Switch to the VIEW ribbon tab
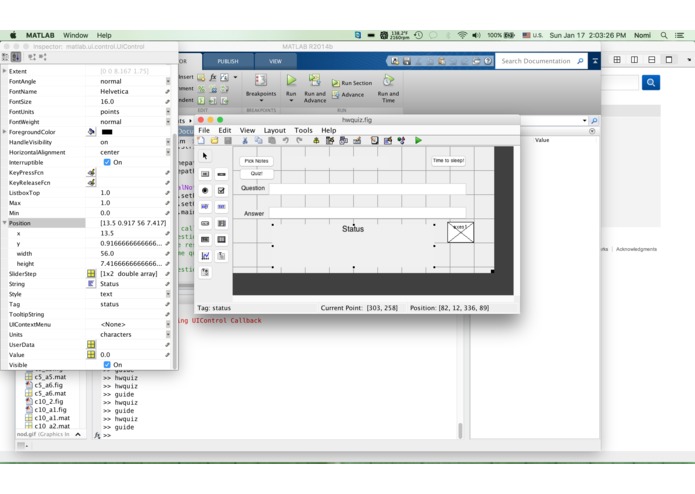This screenshot has height=494, width=695. 275,61
